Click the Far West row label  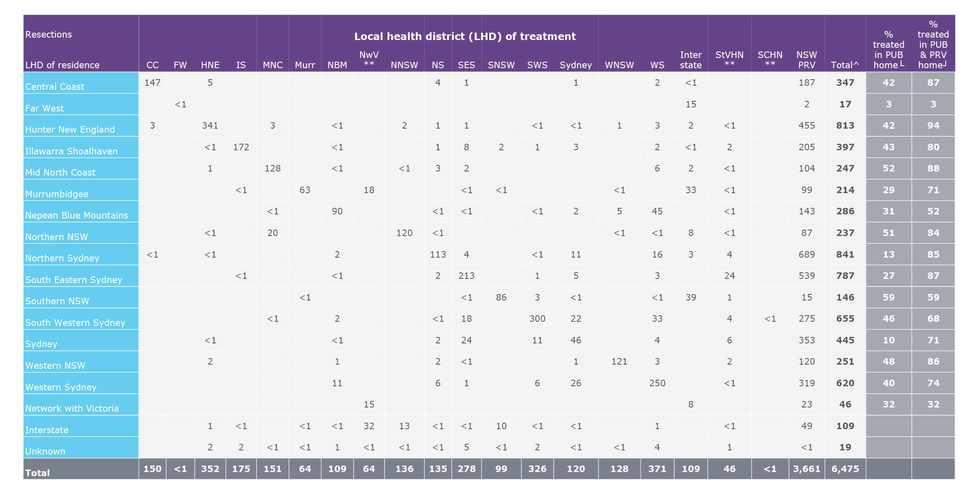coord(44,108)
